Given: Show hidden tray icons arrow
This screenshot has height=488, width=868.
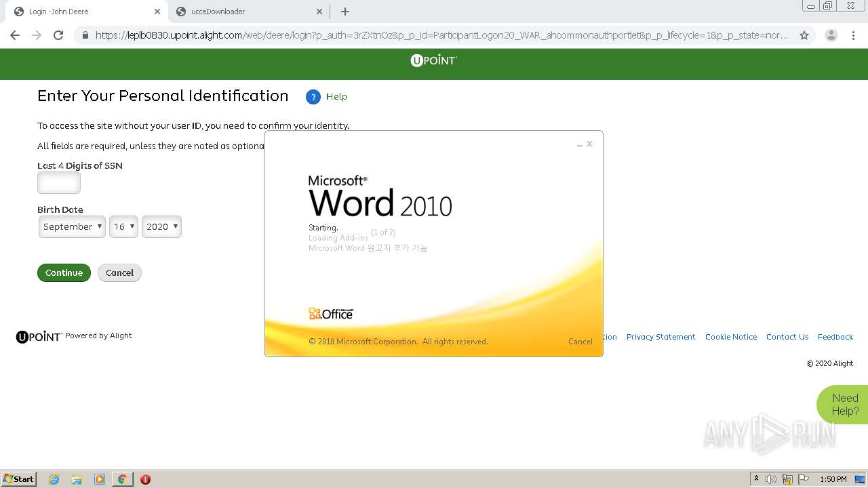Looking at the screenshot, I should (x=756, y=479).
